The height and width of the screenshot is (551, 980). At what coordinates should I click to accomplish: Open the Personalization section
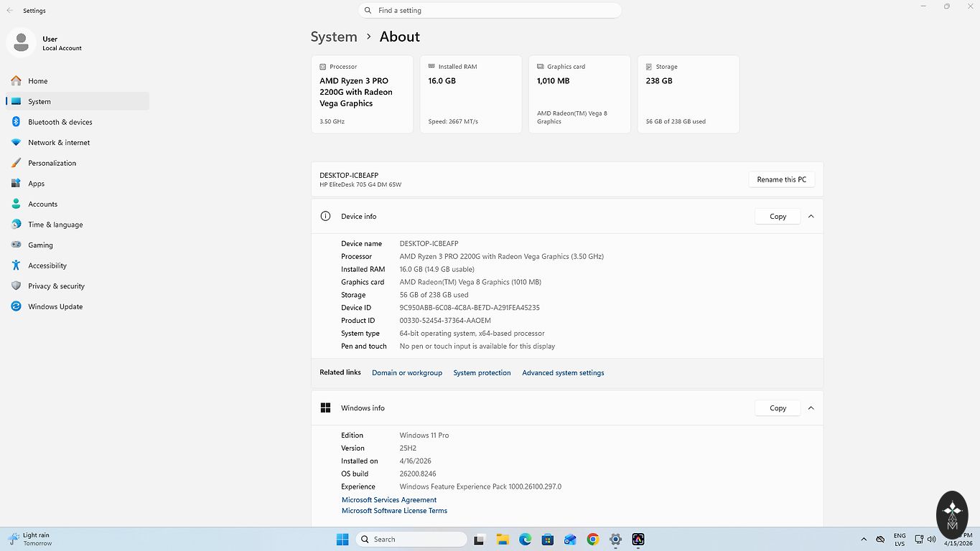(x=52, y=163)
